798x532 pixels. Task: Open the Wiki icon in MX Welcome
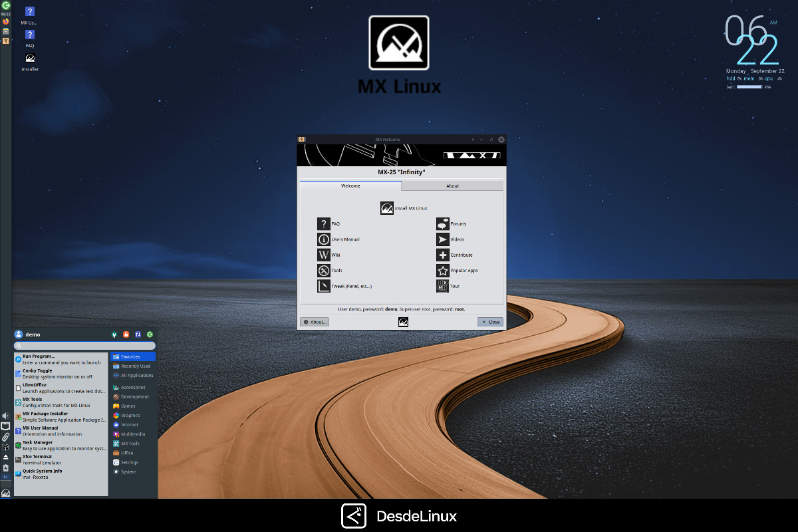pyautogui.click(x=324, y=254)
